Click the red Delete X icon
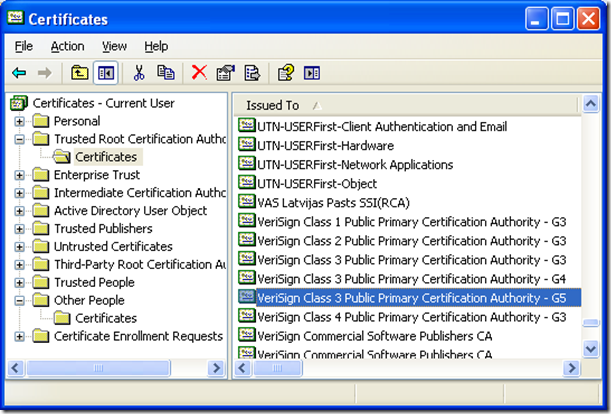611x414 pixels. (x=200, y=73)
